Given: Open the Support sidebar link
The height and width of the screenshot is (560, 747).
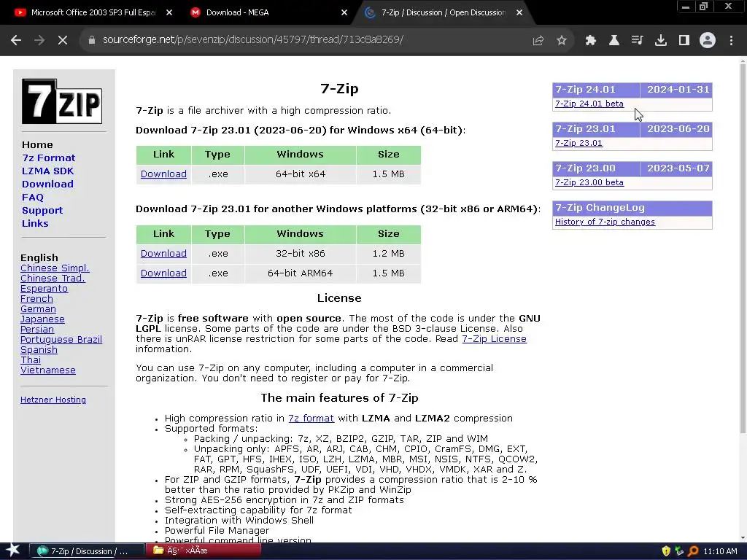Looking at the screenshot, I should pyautogui.click(x=42, y=211).
